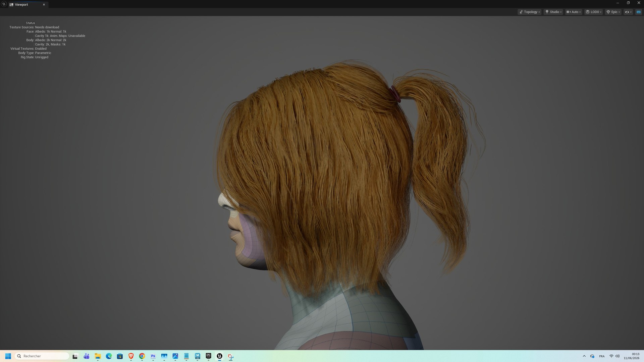This screenshot has height=362, width=644.
Task: Open the volume control in tray
Action: 618,356
